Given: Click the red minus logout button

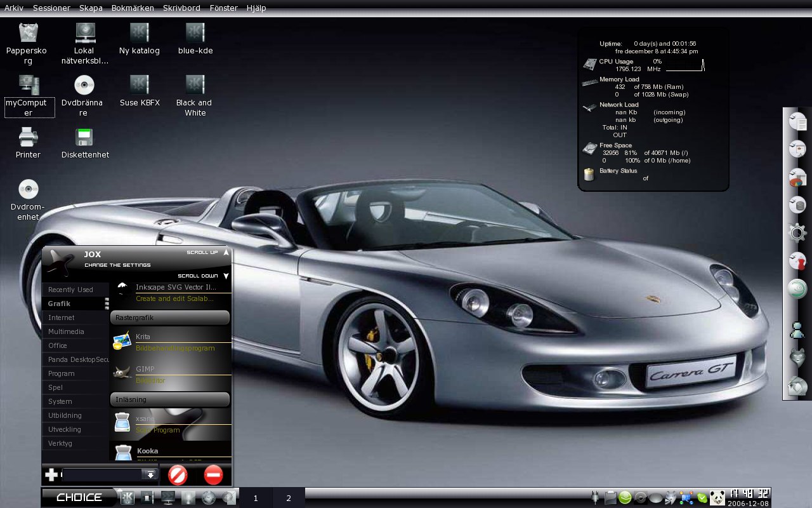Looking at the screenshot, I should click(x=214, y=474).
